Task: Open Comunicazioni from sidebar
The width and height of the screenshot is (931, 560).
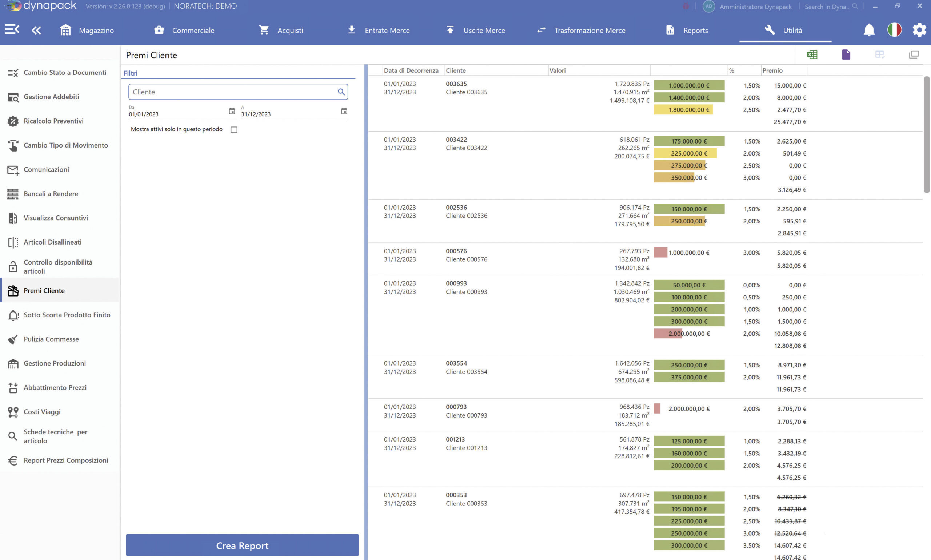Action: pos(60,169)
